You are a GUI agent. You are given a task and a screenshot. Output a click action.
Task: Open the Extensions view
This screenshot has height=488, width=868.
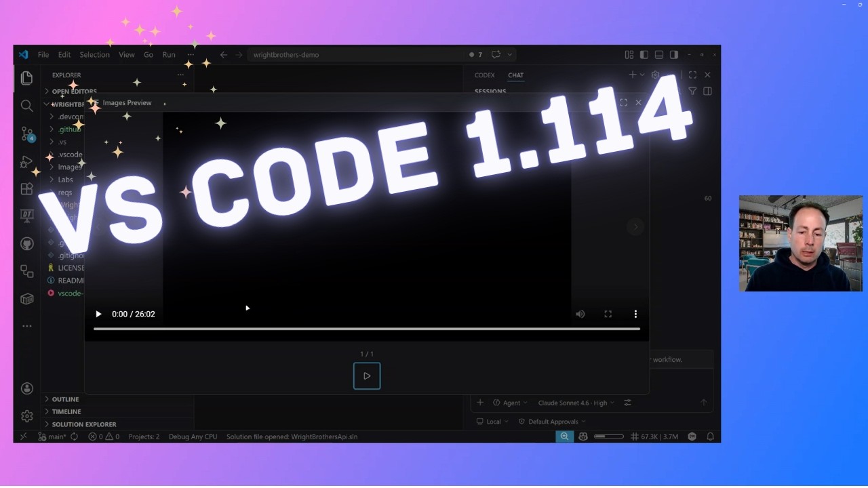click(x=26, y=189)
